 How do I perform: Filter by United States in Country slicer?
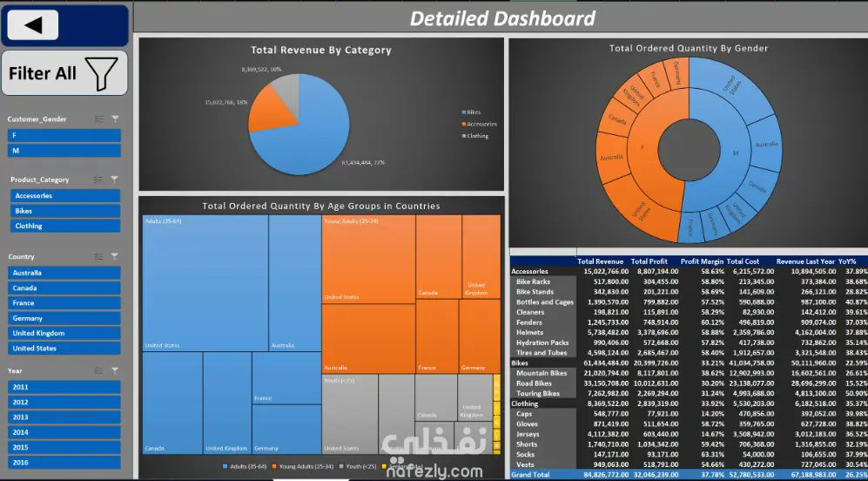point(64,349)
